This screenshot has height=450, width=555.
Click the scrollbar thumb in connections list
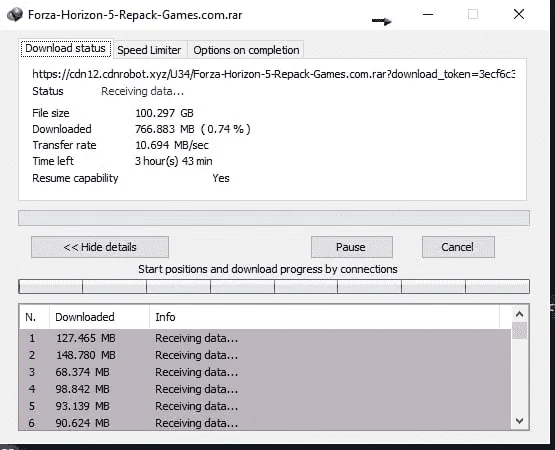click(519, 330)
